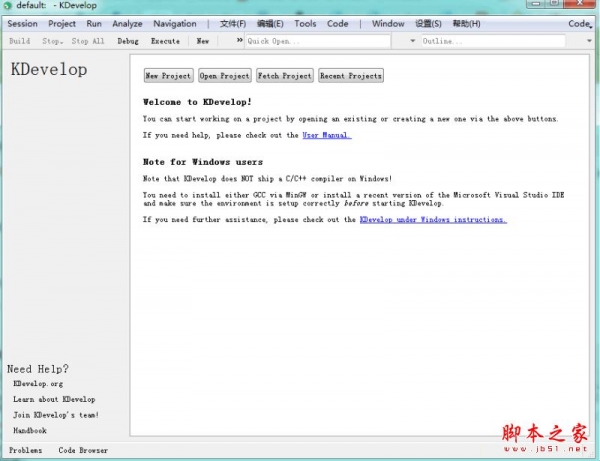Open the 帮助(H) menu
600x461 pixels.
coord(466,24)
